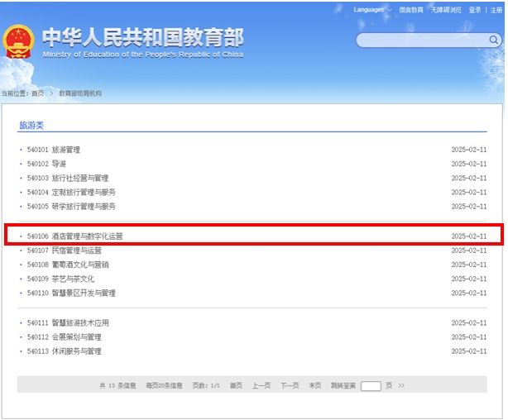508x420 pixels.
Task: Open 微言教育 link in top bar
Action: [x=410, y=10]
